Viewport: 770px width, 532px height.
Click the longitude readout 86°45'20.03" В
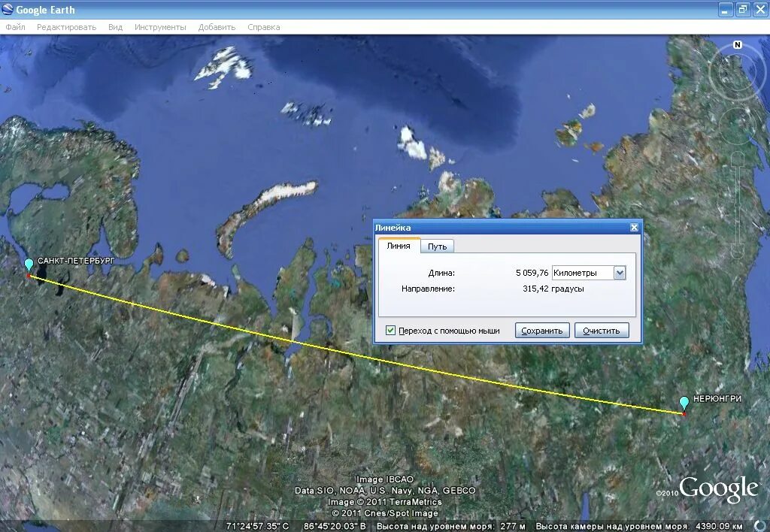335,526
